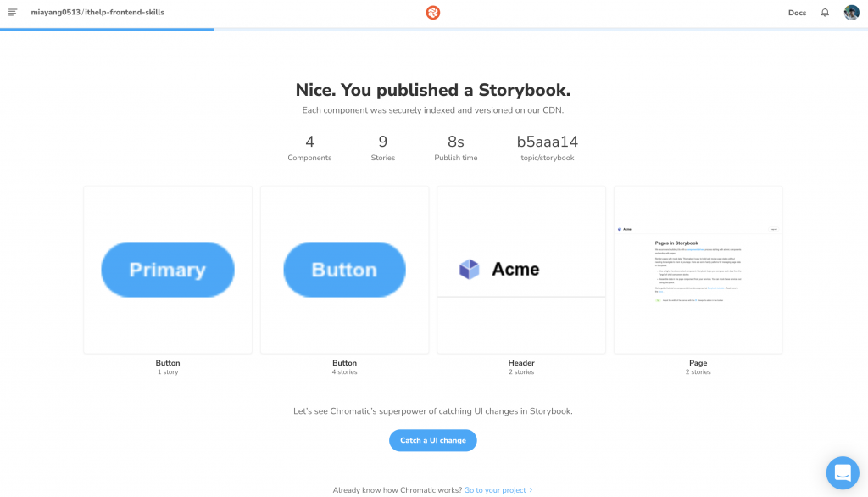Click the 'Nice. You published a Storybook.' heading
868x497 pixels.
pos(433,90)
